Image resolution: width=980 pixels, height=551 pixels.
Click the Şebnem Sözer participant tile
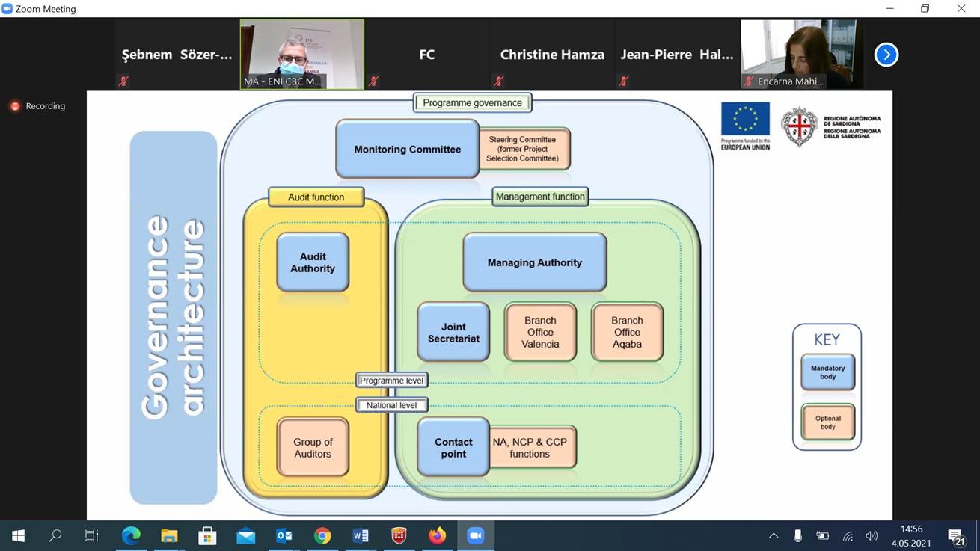(177, 55)
